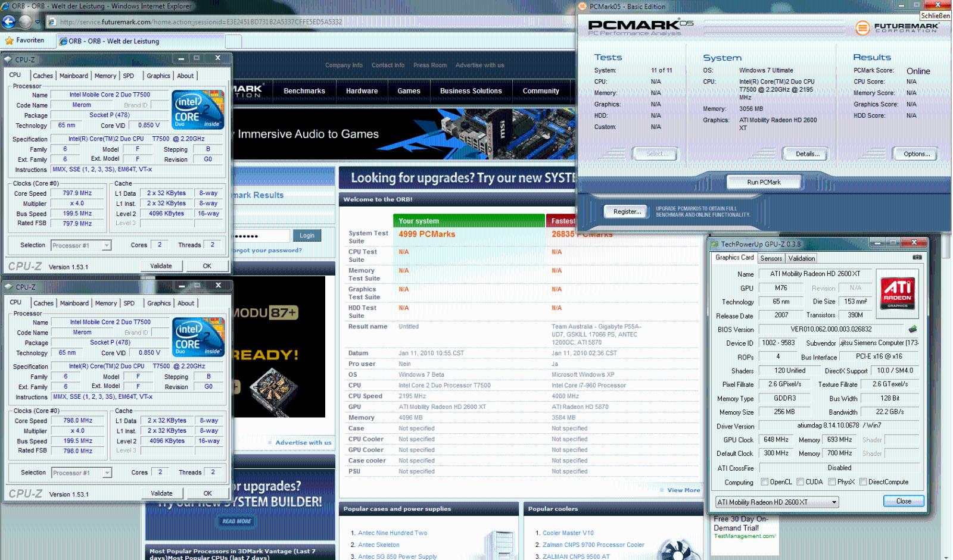Click the page icon in address bar

pyautogui.click(x=52, y=22)
